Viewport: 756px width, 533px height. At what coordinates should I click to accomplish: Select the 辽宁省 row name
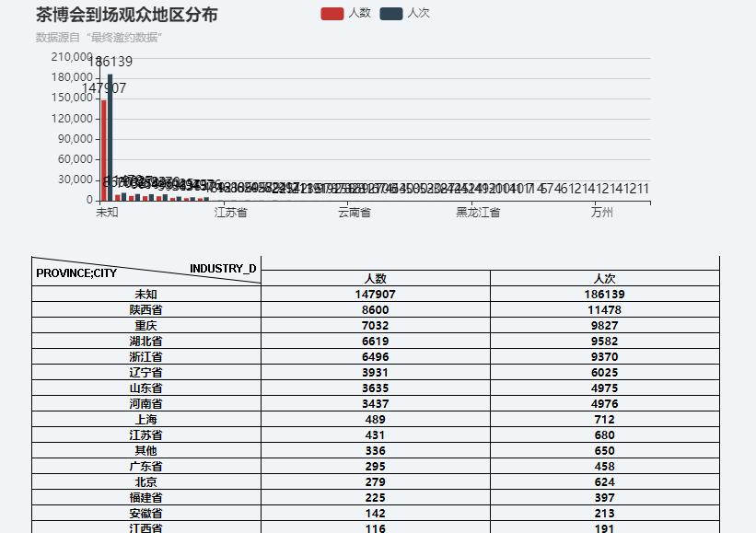[146, 373]
